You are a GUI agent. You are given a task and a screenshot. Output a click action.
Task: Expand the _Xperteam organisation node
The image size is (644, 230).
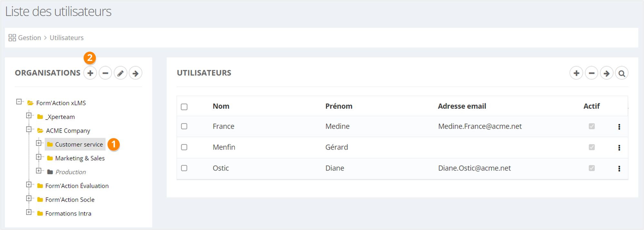29,115
